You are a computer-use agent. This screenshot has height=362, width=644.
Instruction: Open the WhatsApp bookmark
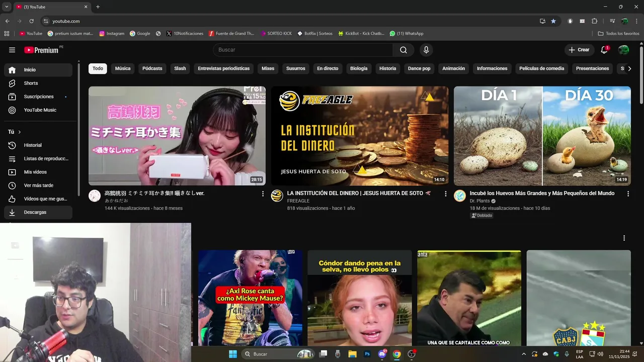[407, 34]
